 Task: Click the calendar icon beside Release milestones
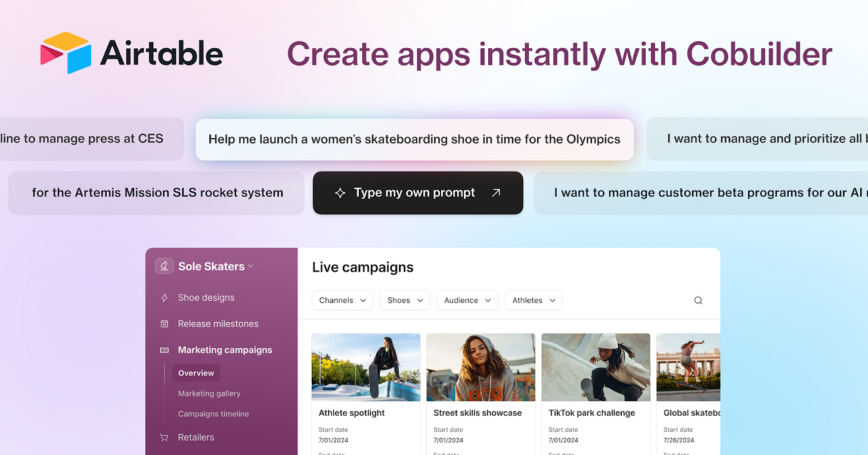coord(165,324)
